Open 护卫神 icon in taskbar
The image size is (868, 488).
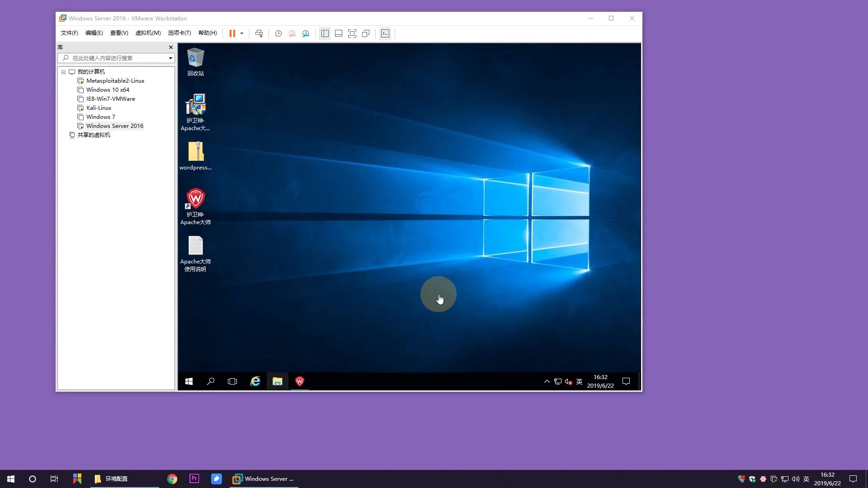[x=300, y=381]
